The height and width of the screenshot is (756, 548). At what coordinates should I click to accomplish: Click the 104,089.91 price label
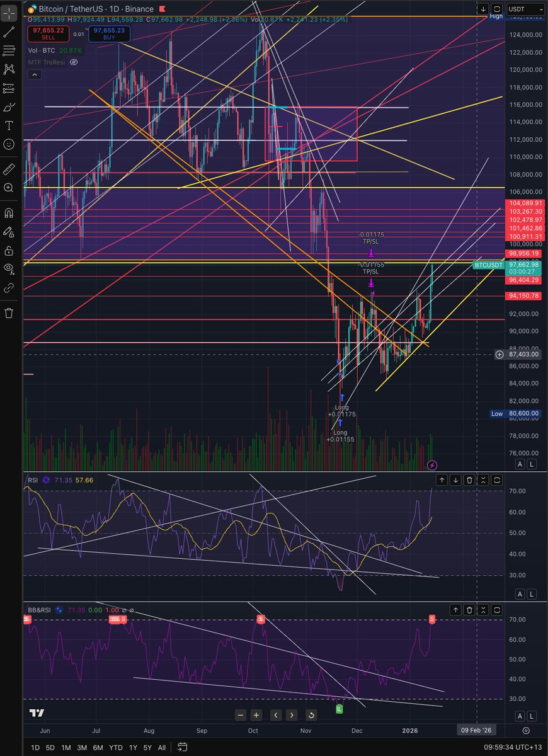coord(525,203)
